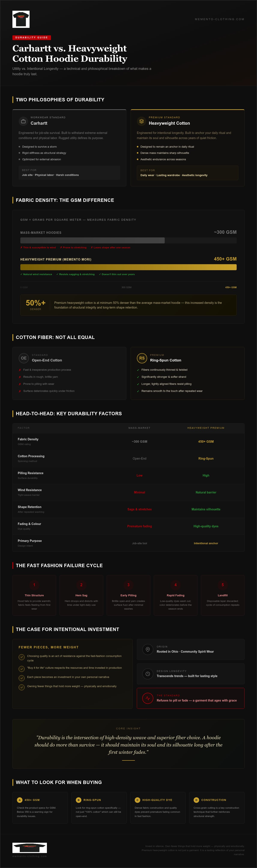
Task: Click 'Refuses to pill or fade' statement
Action: 197,700
